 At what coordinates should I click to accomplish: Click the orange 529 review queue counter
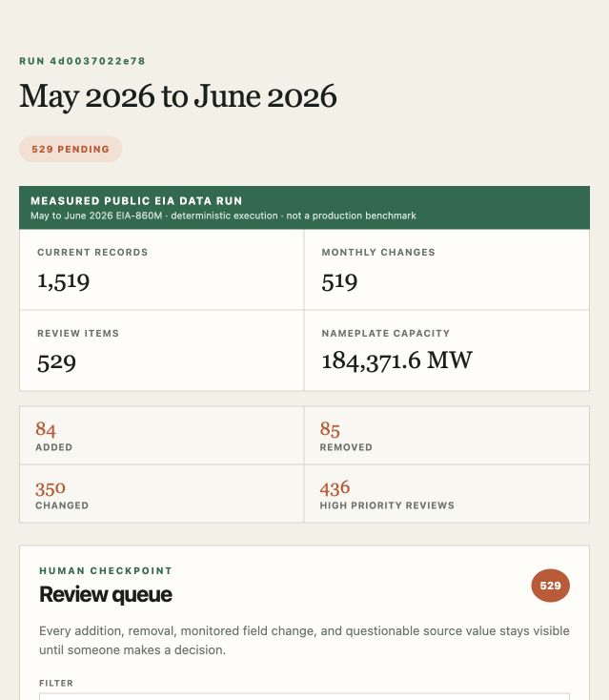[x=550, y=586]
